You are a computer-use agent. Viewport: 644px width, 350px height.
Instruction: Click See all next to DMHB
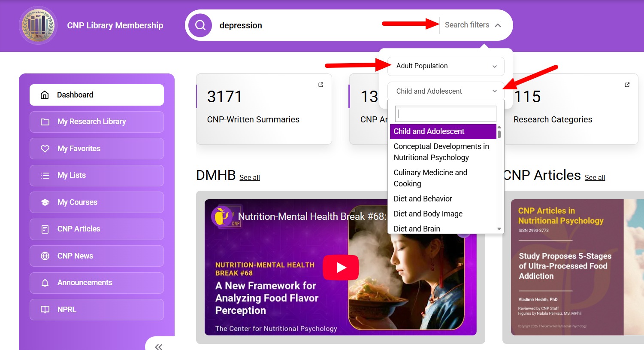click(x=250, y=177)
